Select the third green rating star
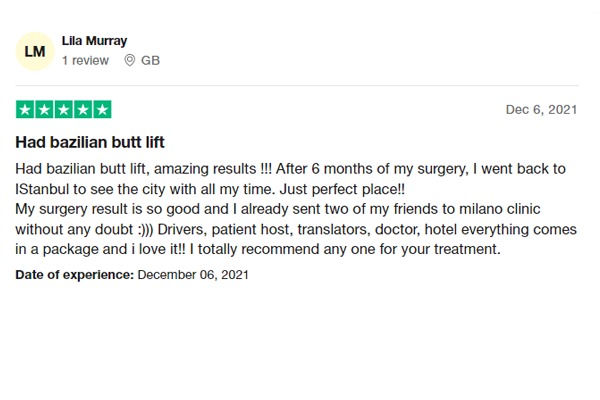Screen dimensions: 600x400 coord(64,109)
